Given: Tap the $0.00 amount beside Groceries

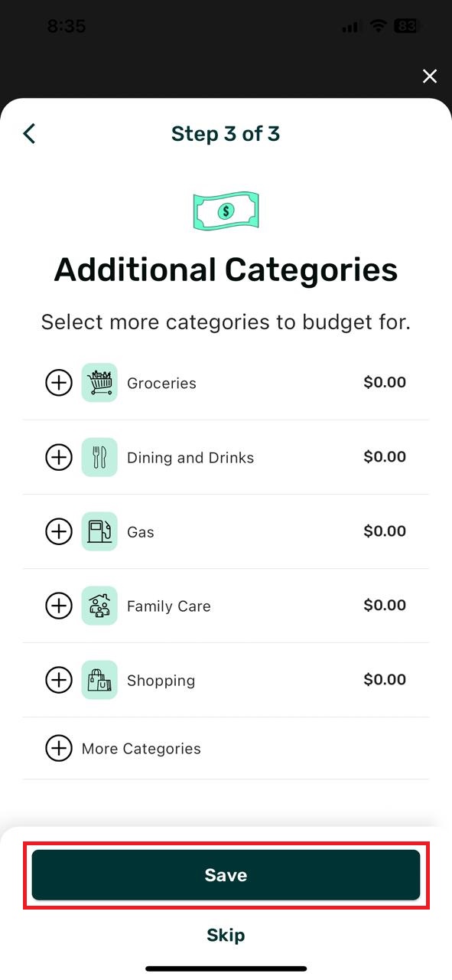Looking at the screenshot, I should point(385,382).
